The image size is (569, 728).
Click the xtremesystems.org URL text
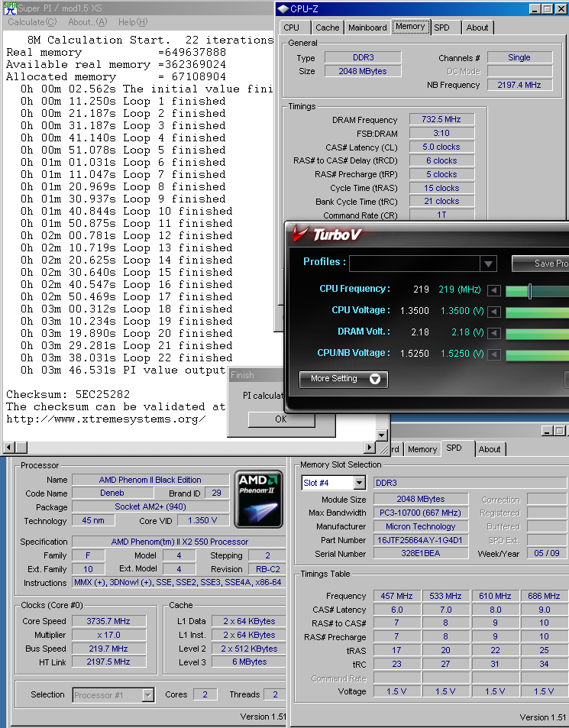106,419
